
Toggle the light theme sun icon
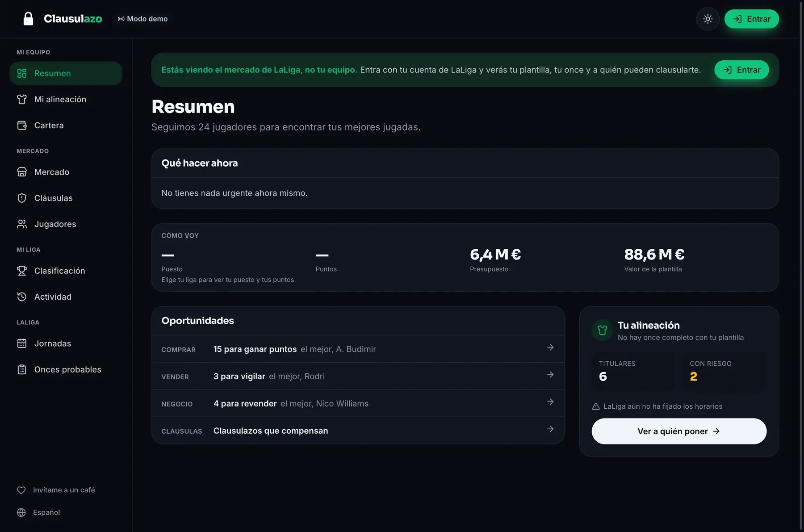click(708, 19)
